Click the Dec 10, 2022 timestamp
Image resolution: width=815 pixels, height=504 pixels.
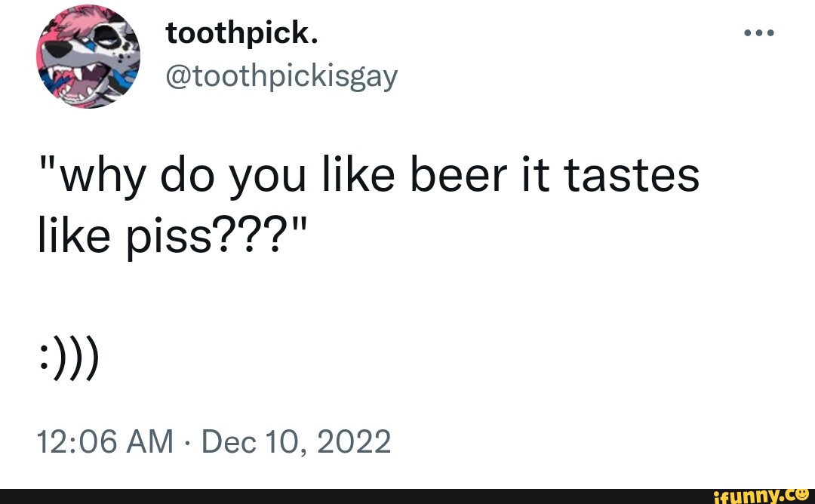(294, 442)
